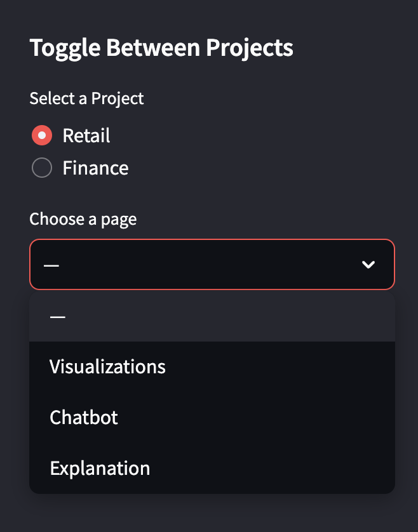Click the Toggle Between Projects heading
This screenshot has height=532, width=418.
click(x=161, y=48)
